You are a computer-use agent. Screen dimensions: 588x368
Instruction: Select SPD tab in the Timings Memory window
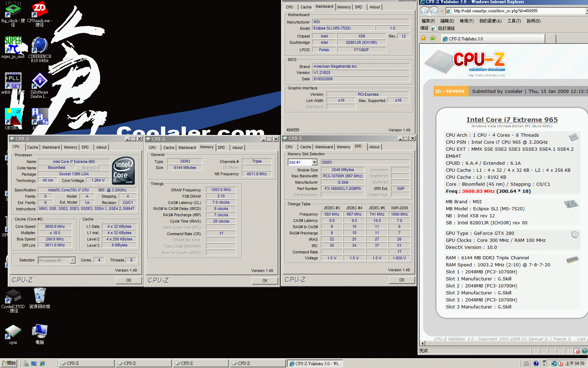coord(221,148)
